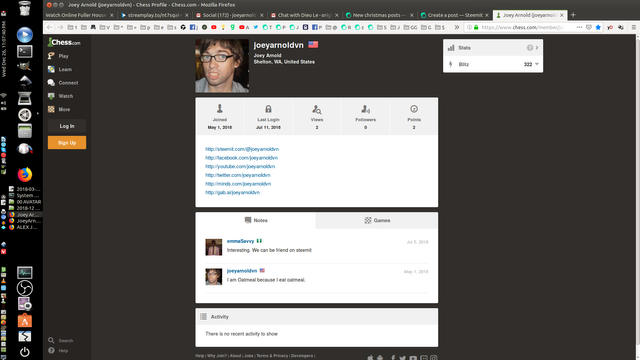Click the Stats help question mark icon
Viewport: 640px width, 360px height.
point(529,48)
